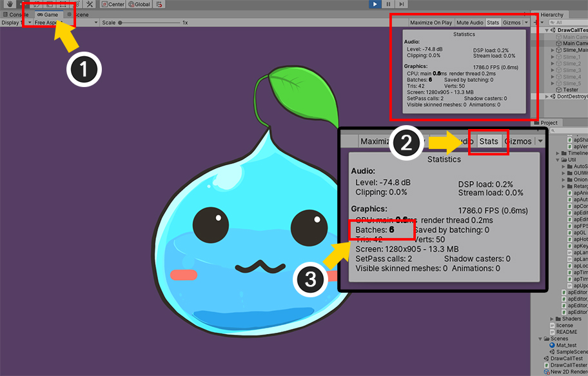Viewport: 588px width, 376px height.
Task: Collapse the Util folder
Action: tap(558, 160)
